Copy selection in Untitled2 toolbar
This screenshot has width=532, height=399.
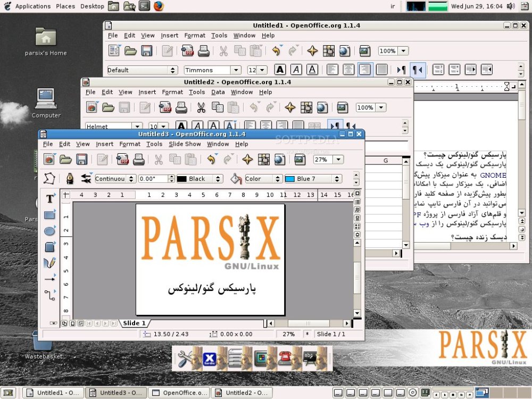coord(217,107)
